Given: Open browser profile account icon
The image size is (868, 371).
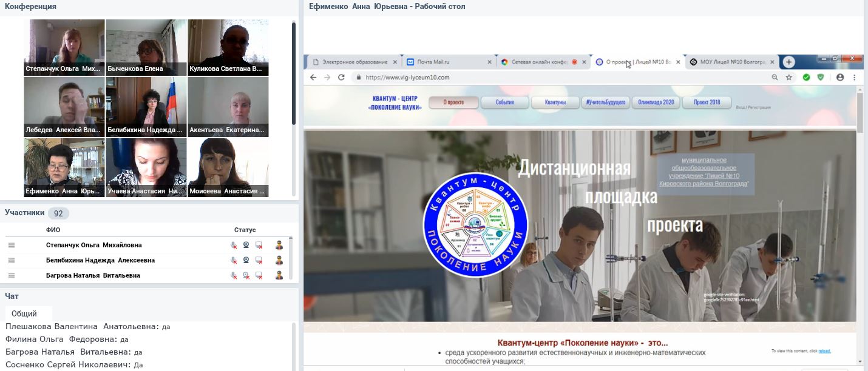Looking at the screenshot, I should pyautogui.click(x=840, y=78).
